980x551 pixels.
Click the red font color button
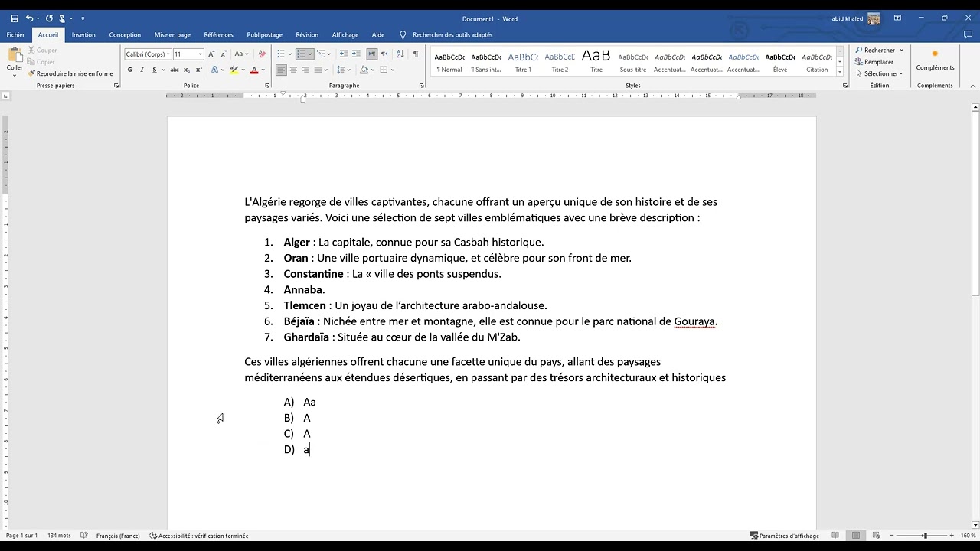click(x=254, y=70)
